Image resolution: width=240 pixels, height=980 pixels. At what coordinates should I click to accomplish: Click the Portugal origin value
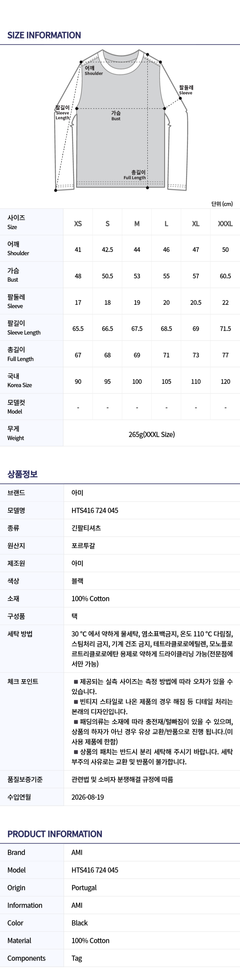coord(84,888)
